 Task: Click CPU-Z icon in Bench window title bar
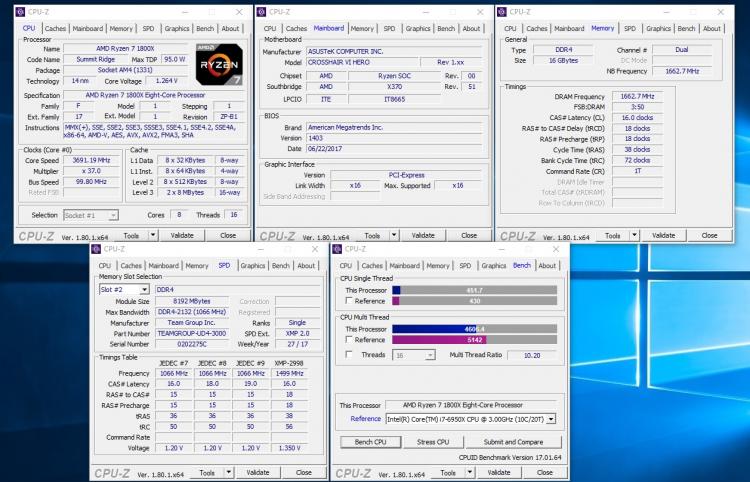(337, 249)
